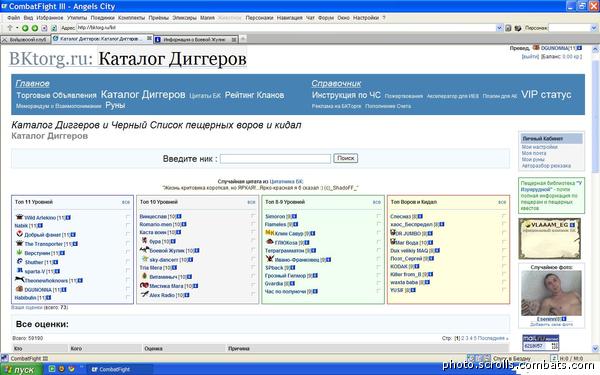Click the MK clan icon beside Клим Савур
The height and width of the screenshot is (375, 600).
coord(270,232)
